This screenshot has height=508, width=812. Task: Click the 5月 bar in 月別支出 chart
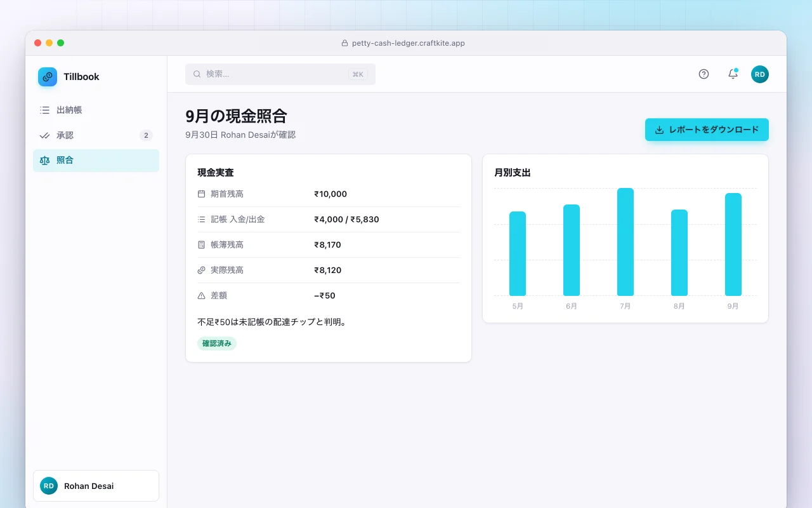(518, 253)
